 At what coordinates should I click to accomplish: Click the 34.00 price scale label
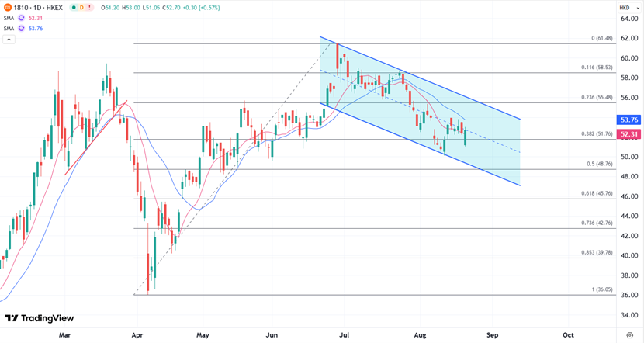629,315
